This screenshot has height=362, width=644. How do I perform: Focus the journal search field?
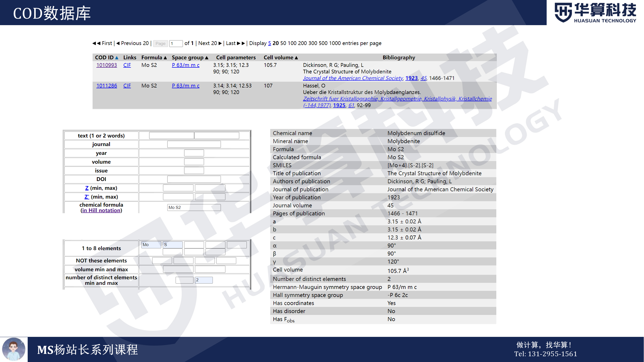pos(194,144)
